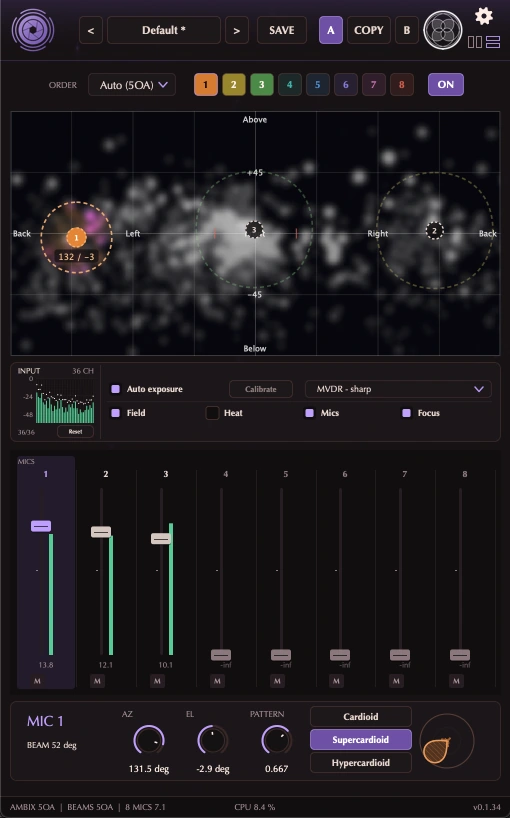Mute mic channel 1

(37, 681)
